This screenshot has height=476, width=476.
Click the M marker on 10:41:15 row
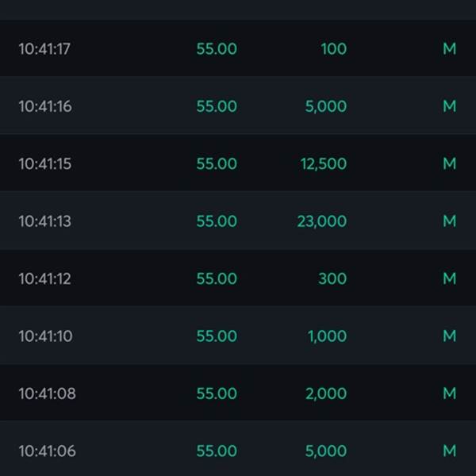click(x=449, y=163)
